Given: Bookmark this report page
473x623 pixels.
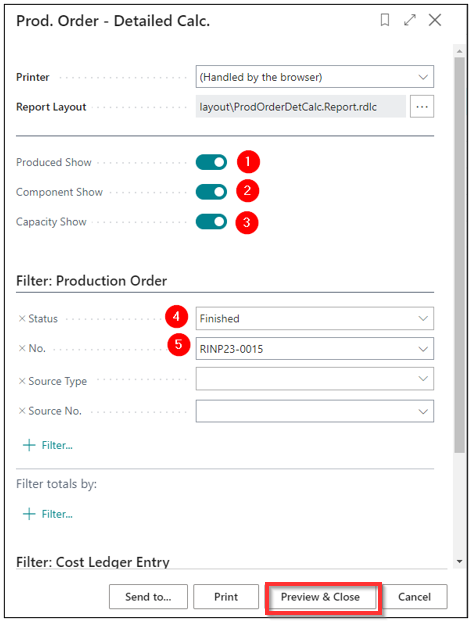Looking at the screenshot, I should click(x=385, y=20).
